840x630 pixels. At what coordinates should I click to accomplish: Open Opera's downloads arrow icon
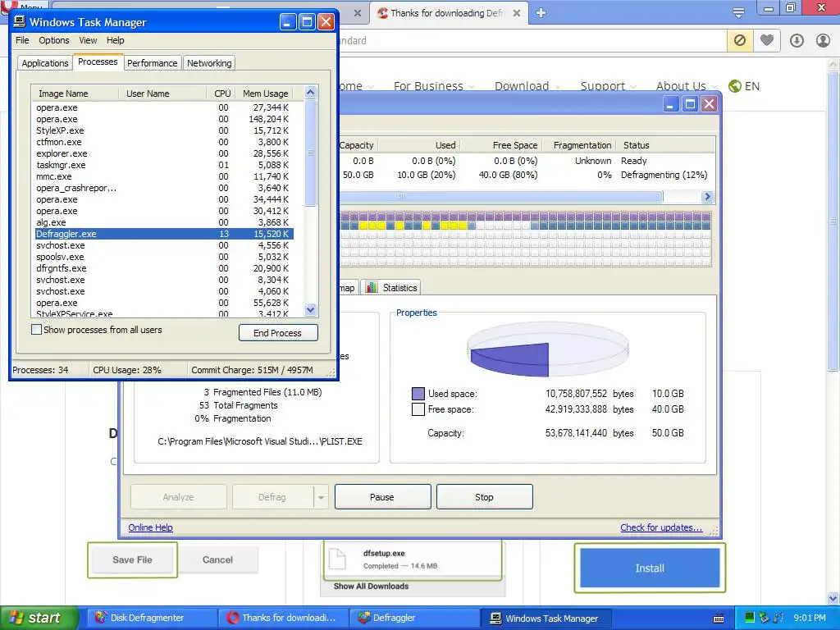click(797, 40)
